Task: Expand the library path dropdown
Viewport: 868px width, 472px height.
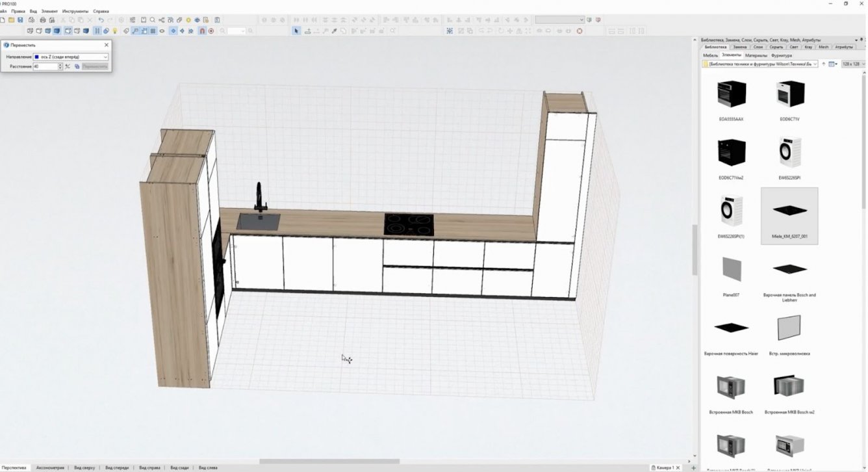Action: (x=815, y=64)
